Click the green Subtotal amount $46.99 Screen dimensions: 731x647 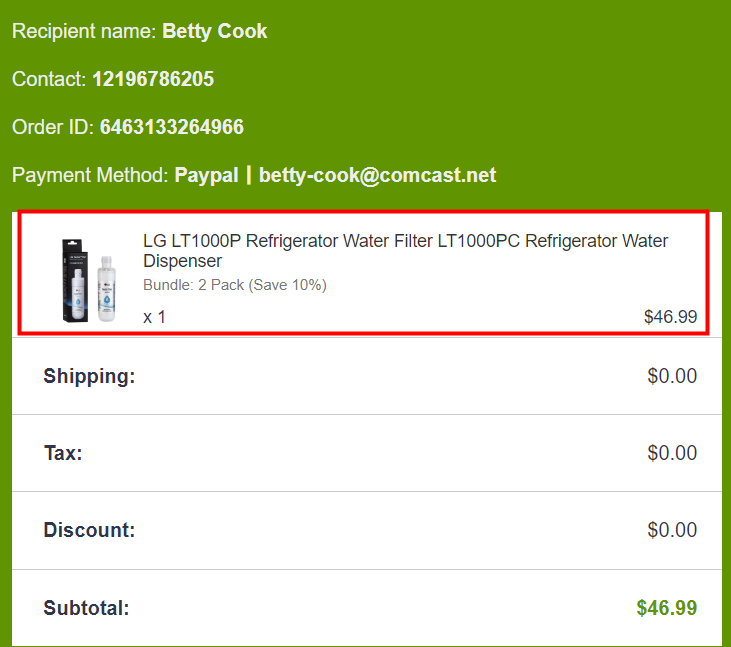(666, 608)
